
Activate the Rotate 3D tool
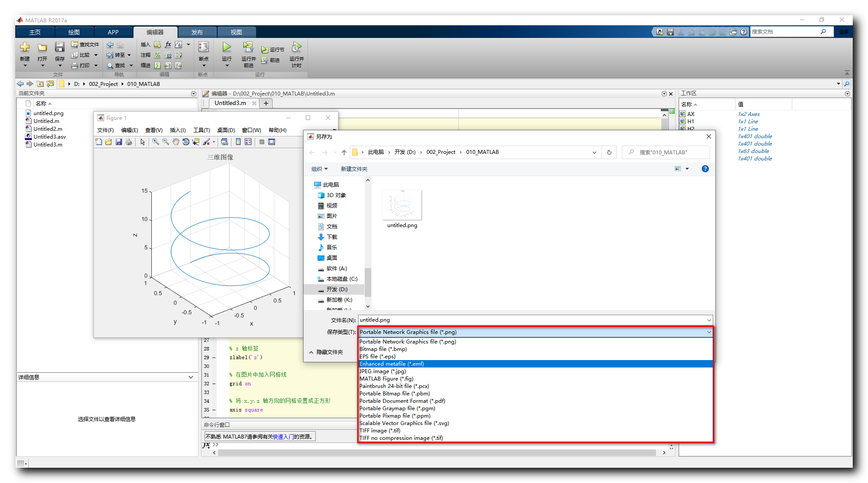tap(186, 142)
